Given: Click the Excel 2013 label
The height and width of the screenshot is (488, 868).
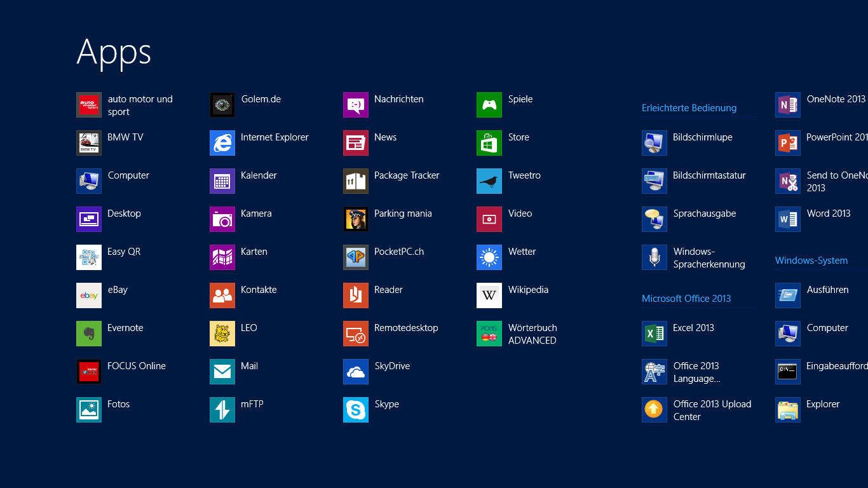Looking at the screenshot, I should click(693, 328).
